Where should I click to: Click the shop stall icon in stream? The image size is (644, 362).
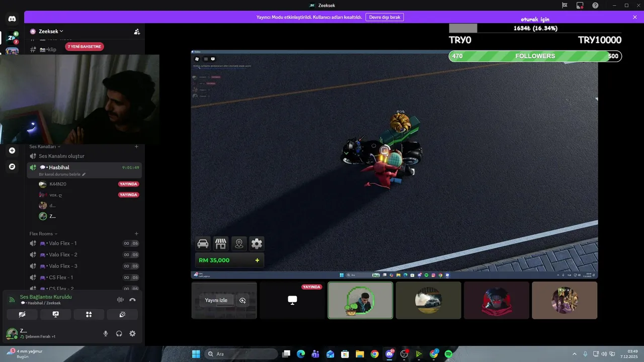[x=221, y=244]
